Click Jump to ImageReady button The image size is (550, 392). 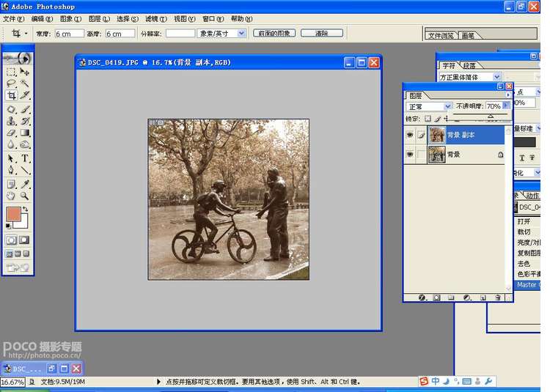click(x=18, y=268)
